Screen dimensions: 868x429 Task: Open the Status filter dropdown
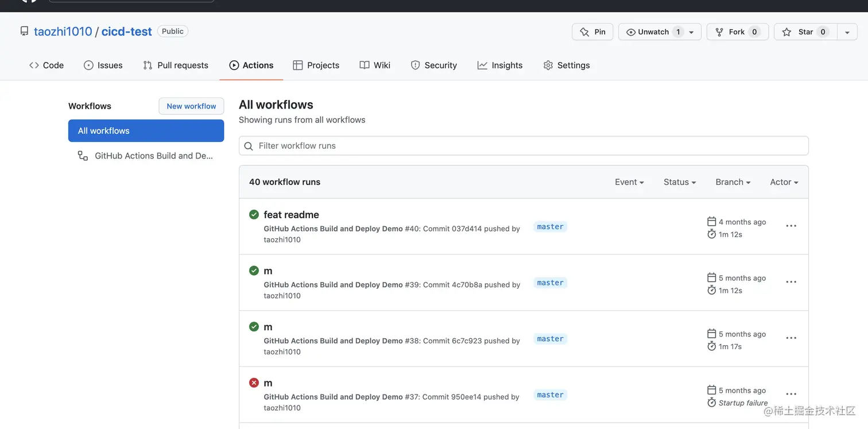[680, 182]
